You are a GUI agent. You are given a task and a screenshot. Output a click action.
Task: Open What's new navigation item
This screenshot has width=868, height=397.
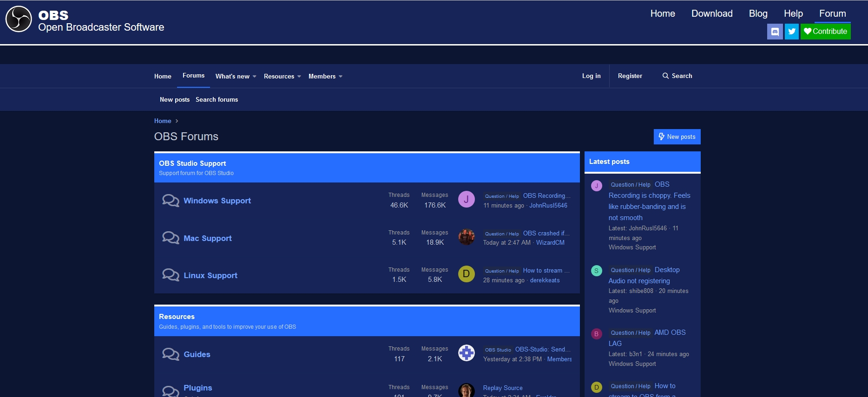[232, 76]
